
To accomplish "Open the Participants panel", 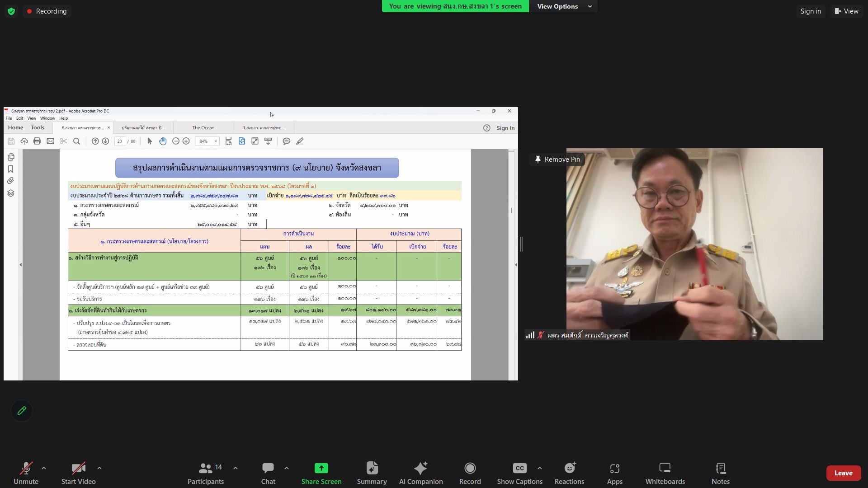I will (206, 473).
